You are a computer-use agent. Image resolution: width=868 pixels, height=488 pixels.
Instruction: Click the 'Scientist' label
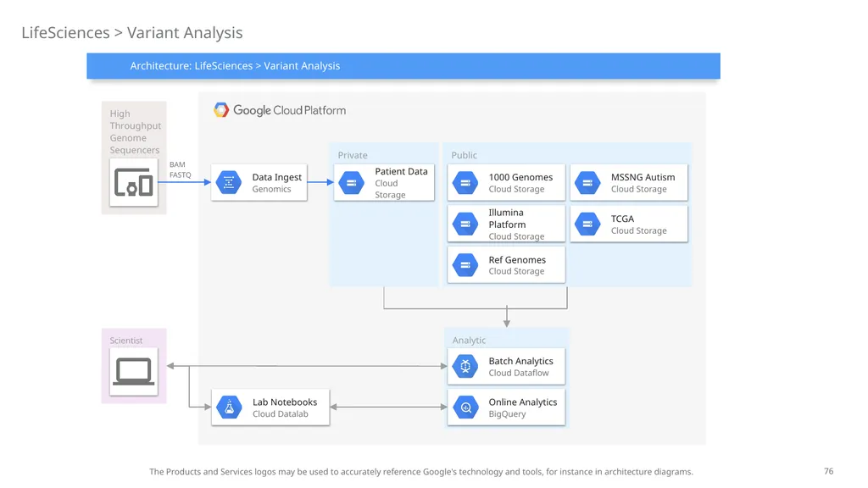[125, 341]
